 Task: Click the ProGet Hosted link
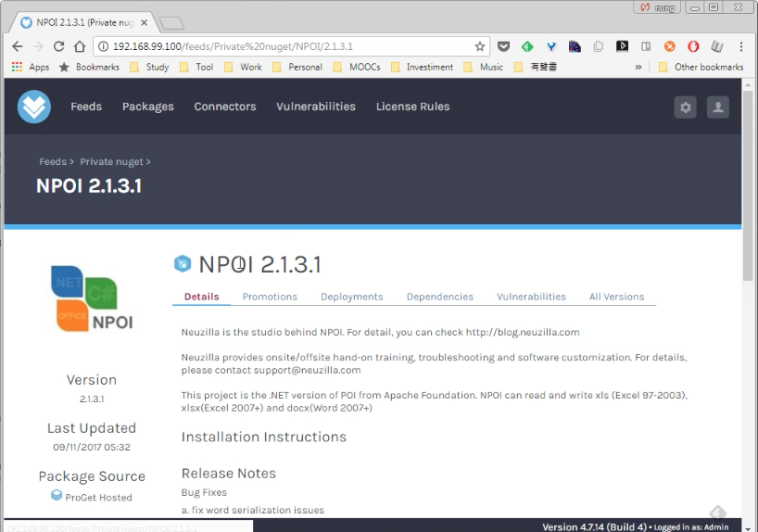(98, 497)
